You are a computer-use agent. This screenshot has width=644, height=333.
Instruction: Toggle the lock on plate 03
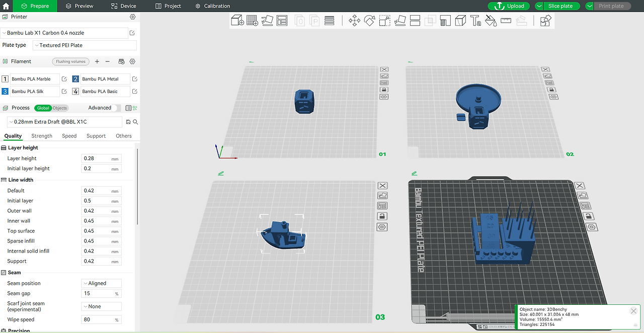[382, 216]
